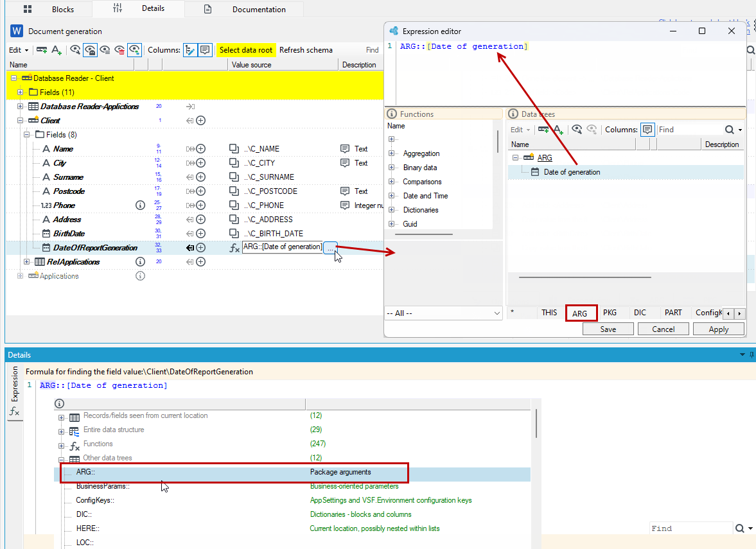Click the info icon beside Functions header
The height and width of the screenshot is (549, 756).
click(392, 114)
